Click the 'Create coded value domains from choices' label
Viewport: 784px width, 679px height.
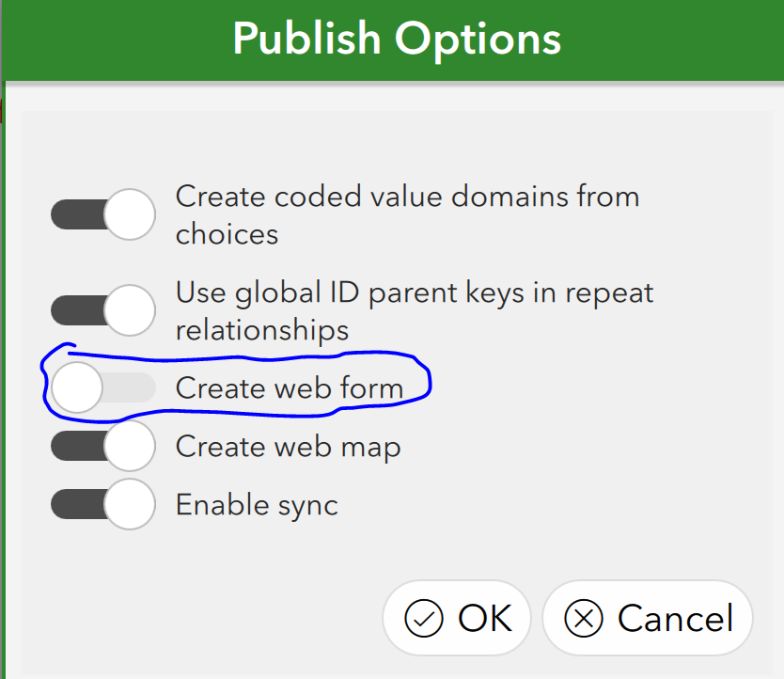407,214
